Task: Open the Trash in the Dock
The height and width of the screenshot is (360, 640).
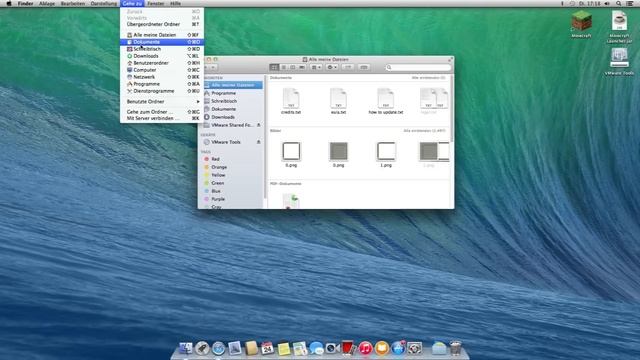Action: 456,348
